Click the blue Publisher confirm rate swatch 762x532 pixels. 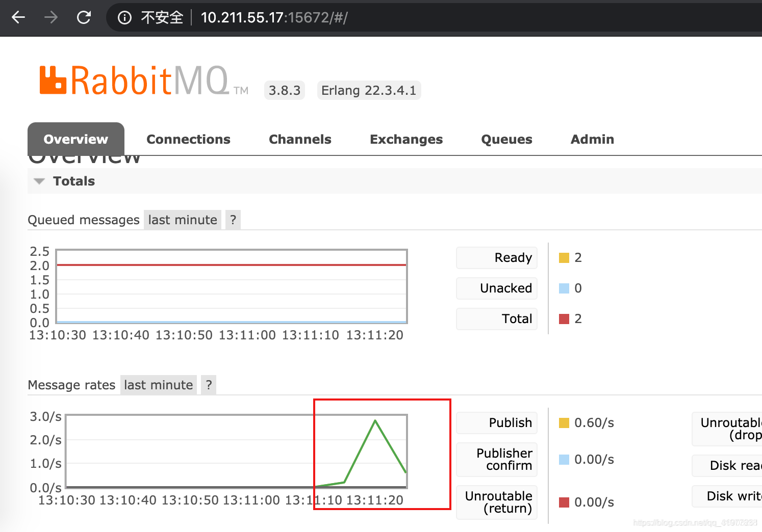[564, 460]
